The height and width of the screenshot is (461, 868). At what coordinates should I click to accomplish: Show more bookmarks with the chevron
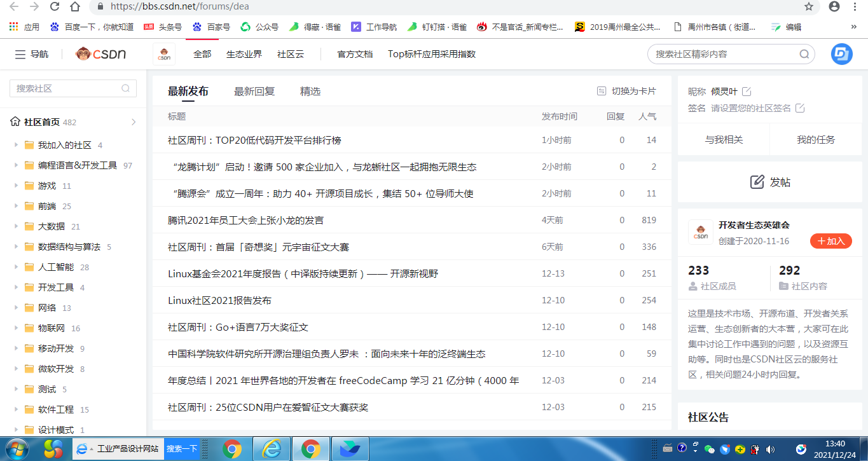(853, 27)
